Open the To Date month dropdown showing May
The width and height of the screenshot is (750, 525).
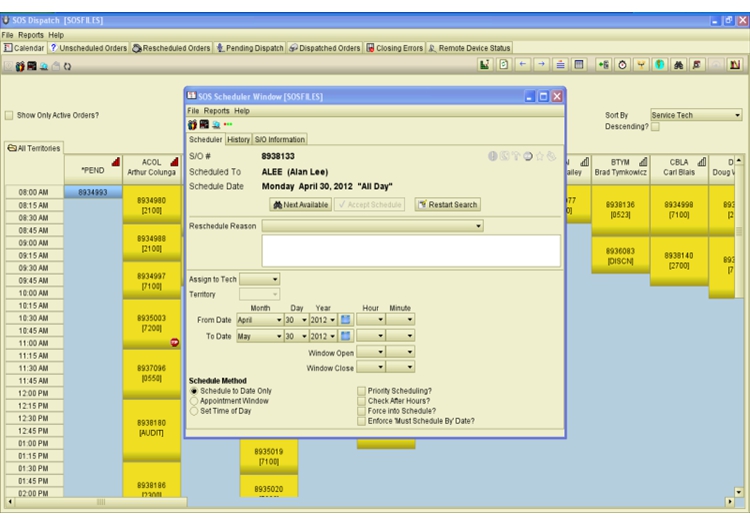(259, 336)
